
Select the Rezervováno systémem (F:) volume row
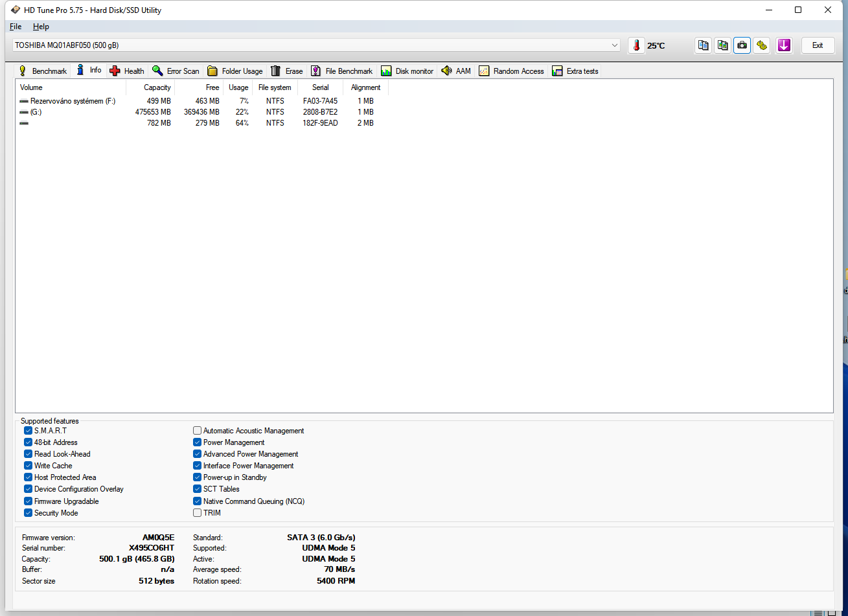point(73,101)
